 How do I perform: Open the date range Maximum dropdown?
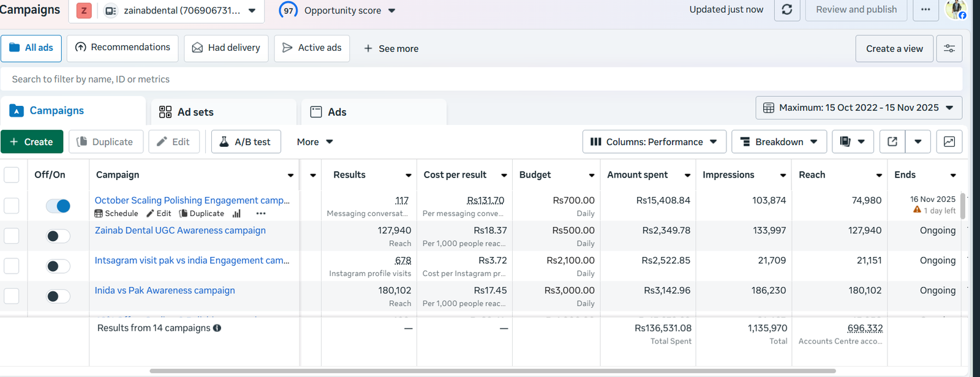pos(858,108)
